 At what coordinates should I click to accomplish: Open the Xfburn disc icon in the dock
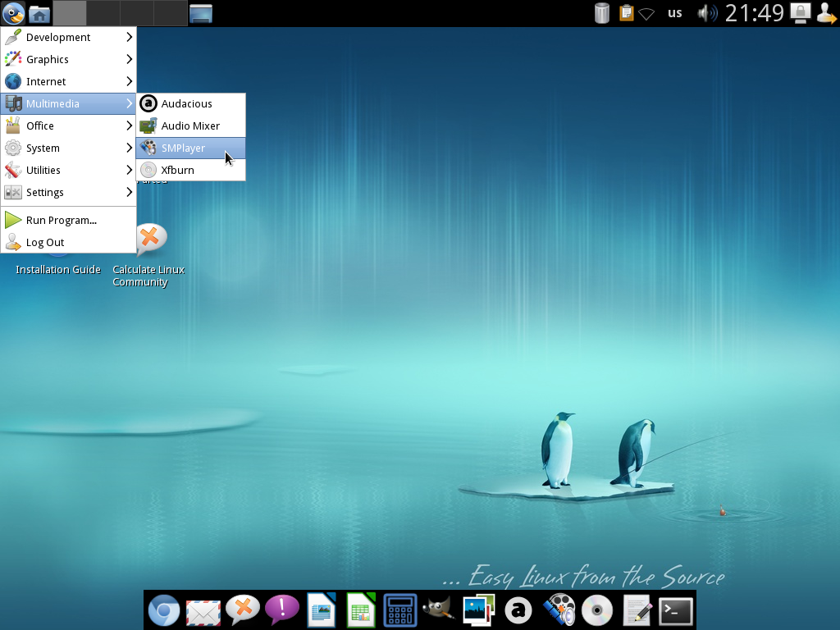597,610
